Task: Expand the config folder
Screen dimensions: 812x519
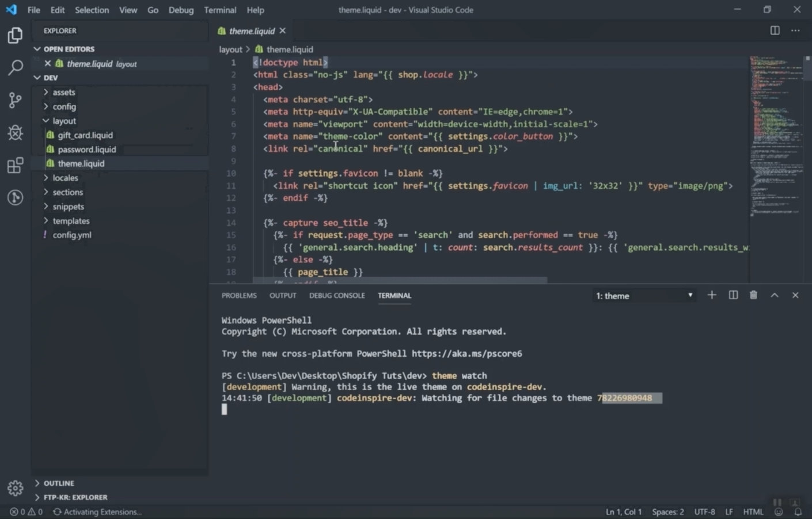Action: (46, 106)
